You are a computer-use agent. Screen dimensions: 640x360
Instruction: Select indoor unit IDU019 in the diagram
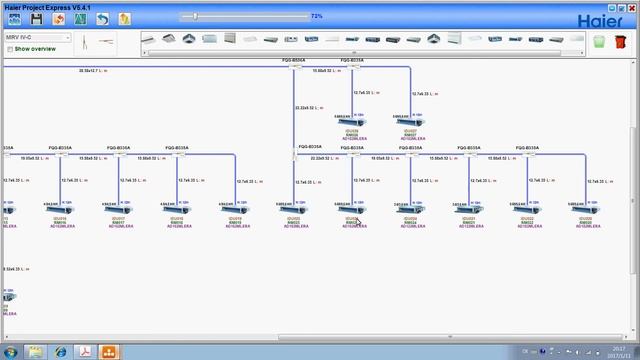click(x=235, y=210)
